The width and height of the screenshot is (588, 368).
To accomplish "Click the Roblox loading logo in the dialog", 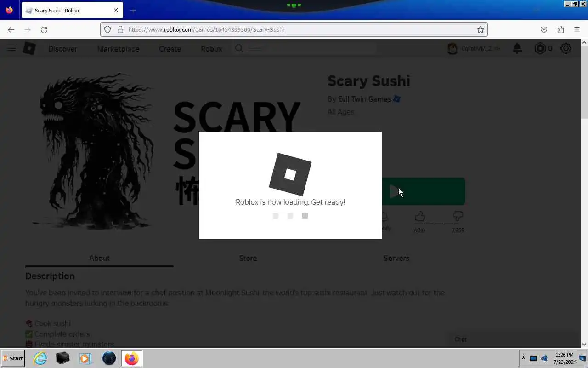I will tap(290, 174).
